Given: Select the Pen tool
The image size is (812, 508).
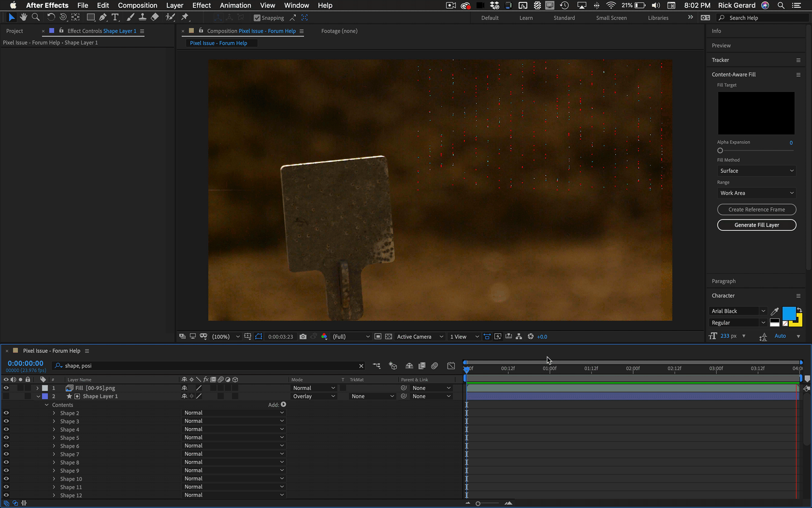Looking at the screenshot, I should pyautogui.click(x=102, y=17).
